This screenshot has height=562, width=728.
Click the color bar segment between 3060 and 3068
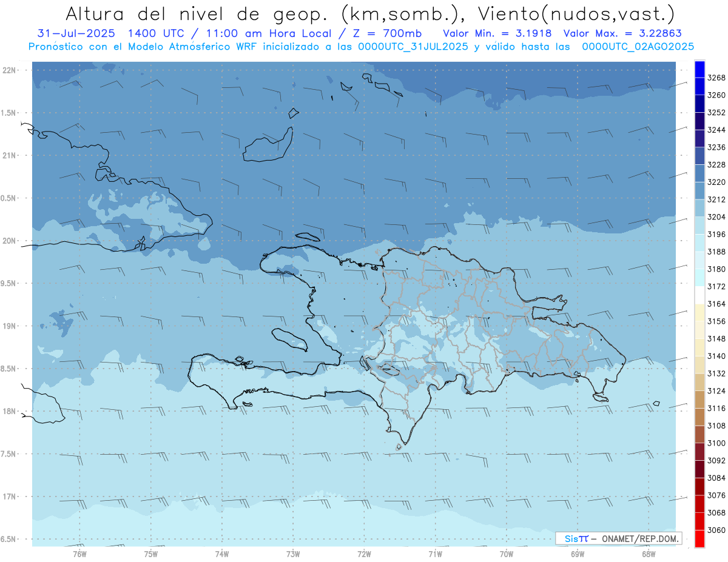point(699,521)
